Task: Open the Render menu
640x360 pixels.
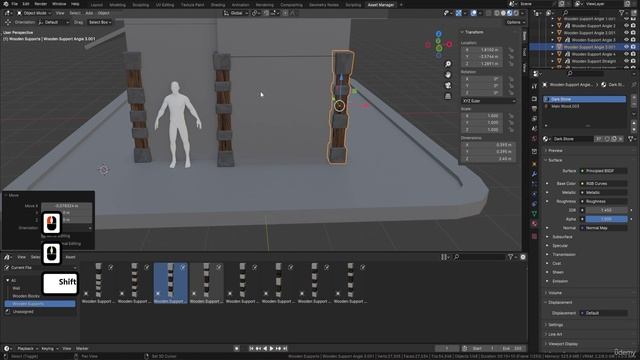Action: [x=40, y=4]
